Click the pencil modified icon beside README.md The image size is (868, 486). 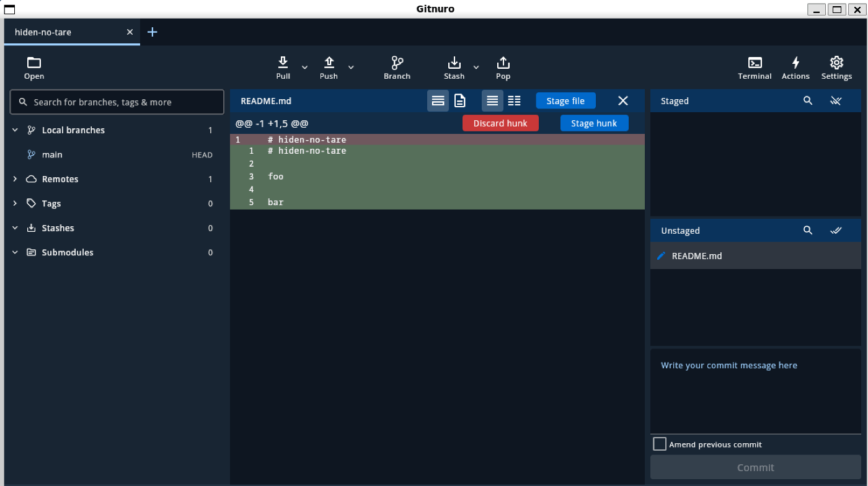(x=661, y=255)
